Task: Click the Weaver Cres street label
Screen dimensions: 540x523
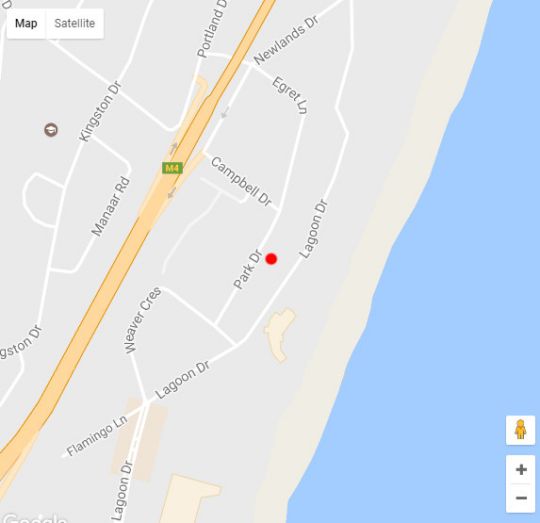Action: [142, 320]
